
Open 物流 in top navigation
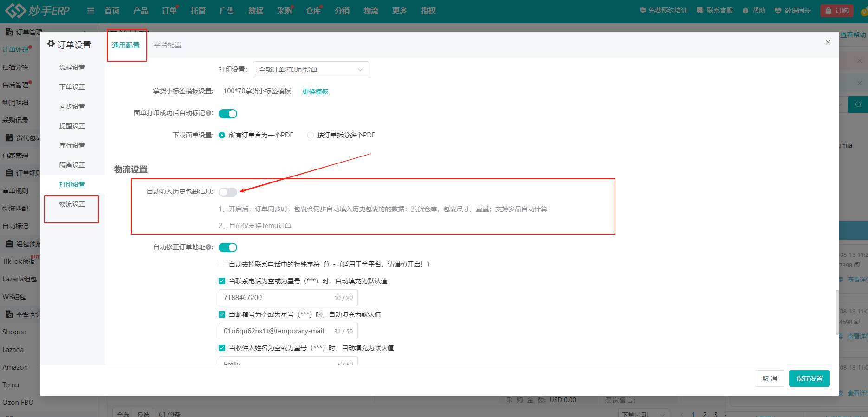[x=371, y=11]
